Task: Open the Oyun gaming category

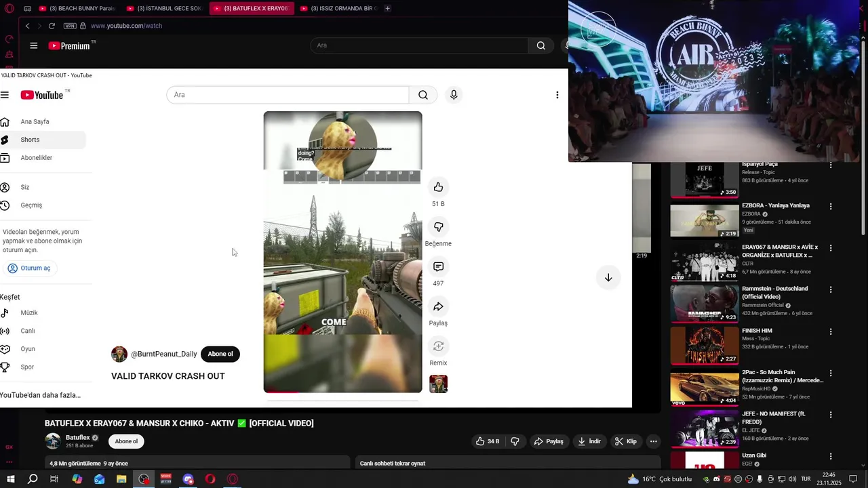Action: [42, 349]
